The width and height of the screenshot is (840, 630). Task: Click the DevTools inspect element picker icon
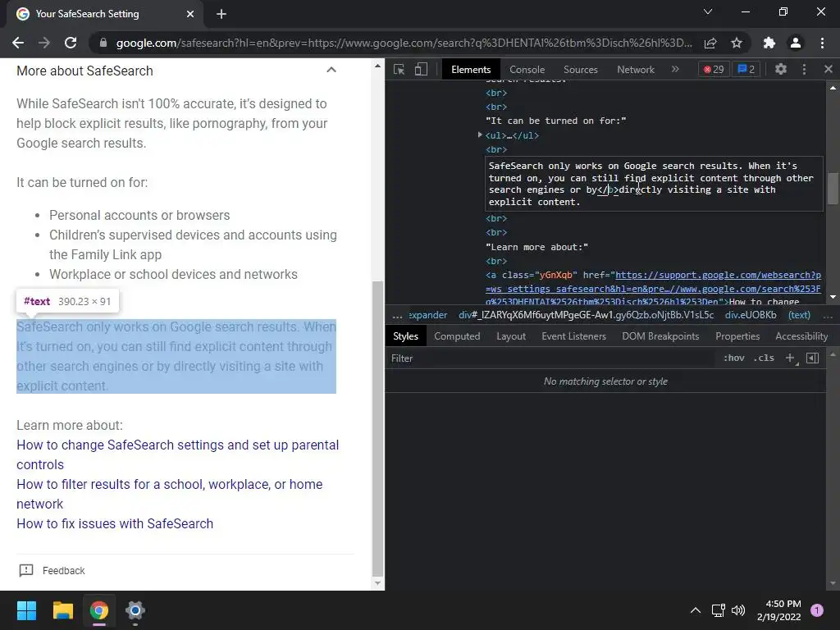click(x=399, y=70)
